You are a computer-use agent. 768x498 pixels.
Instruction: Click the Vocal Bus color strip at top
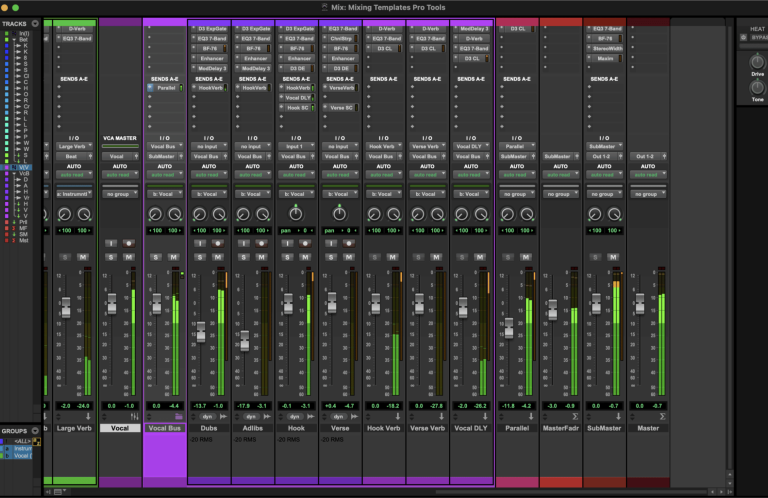[x=165, y=22]
